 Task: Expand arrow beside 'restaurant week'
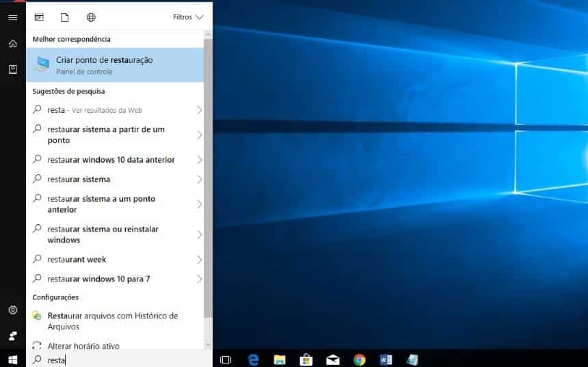(x=200, y=260)
